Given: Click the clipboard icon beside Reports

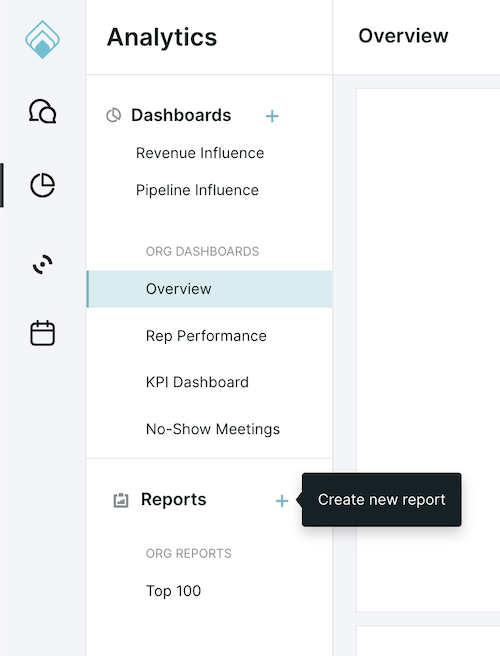Looking at the screenshot, I should click(x=121, y=500).
